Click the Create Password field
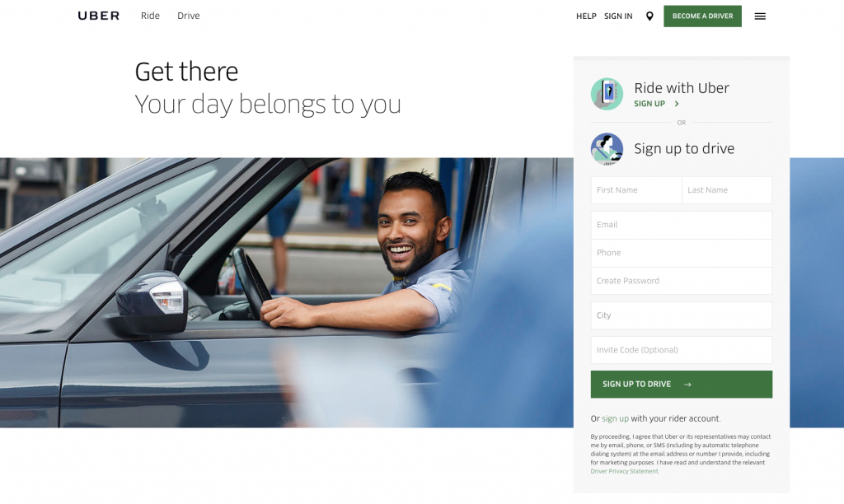The image size is (844, 504). pos(682,281)
